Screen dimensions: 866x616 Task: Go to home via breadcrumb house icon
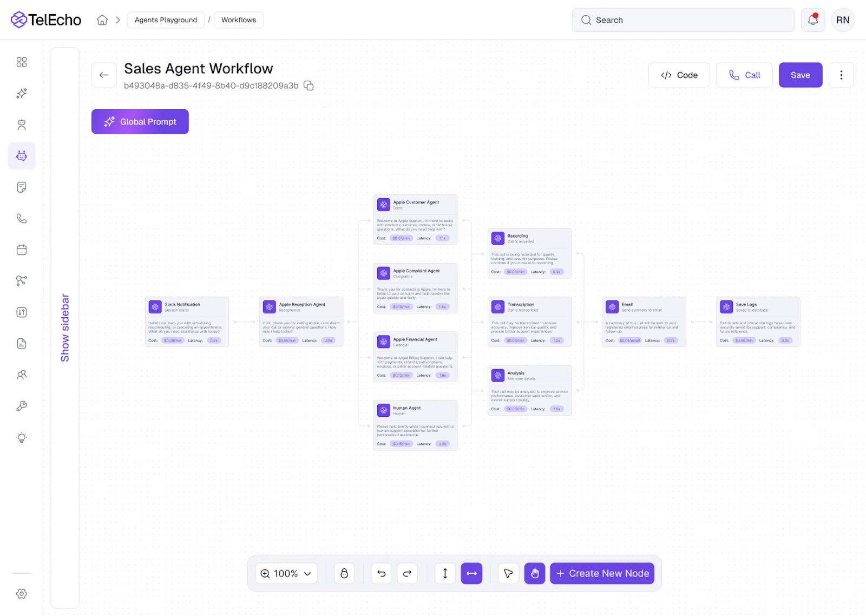pos(102,20)
